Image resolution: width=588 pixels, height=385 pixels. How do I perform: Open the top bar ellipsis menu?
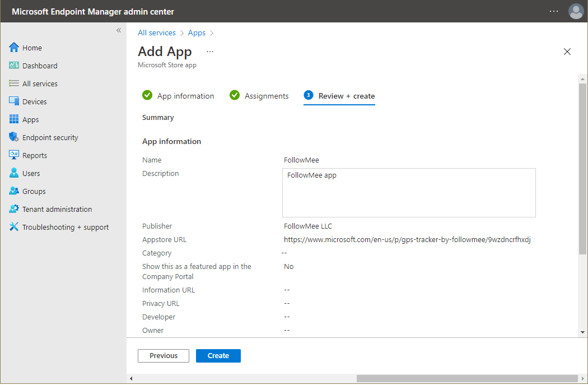[x=554, y=11]
